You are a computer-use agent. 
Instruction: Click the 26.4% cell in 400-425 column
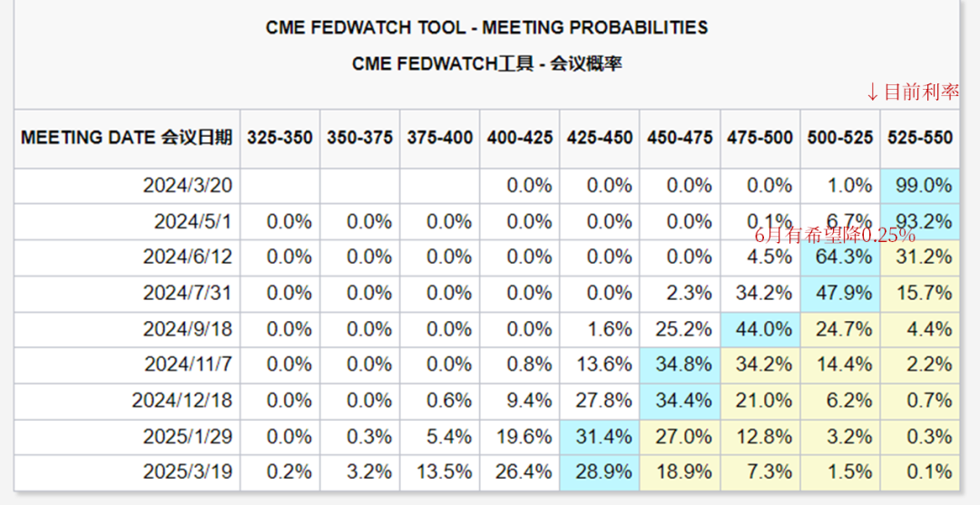[520, 472]
